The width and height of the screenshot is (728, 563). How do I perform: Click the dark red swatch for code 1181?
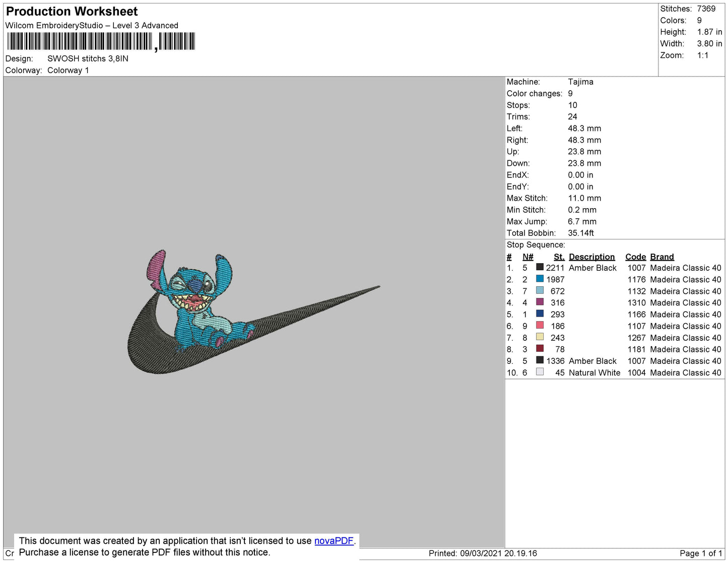(540, 348)
